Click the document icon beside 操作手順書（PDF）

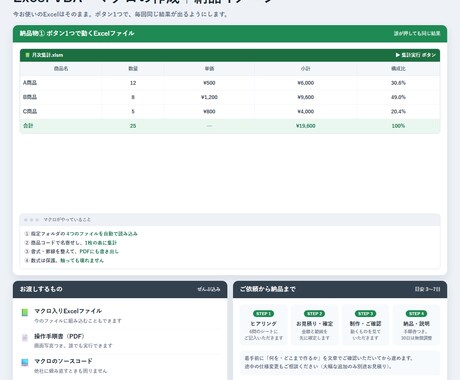coord(25,338)
